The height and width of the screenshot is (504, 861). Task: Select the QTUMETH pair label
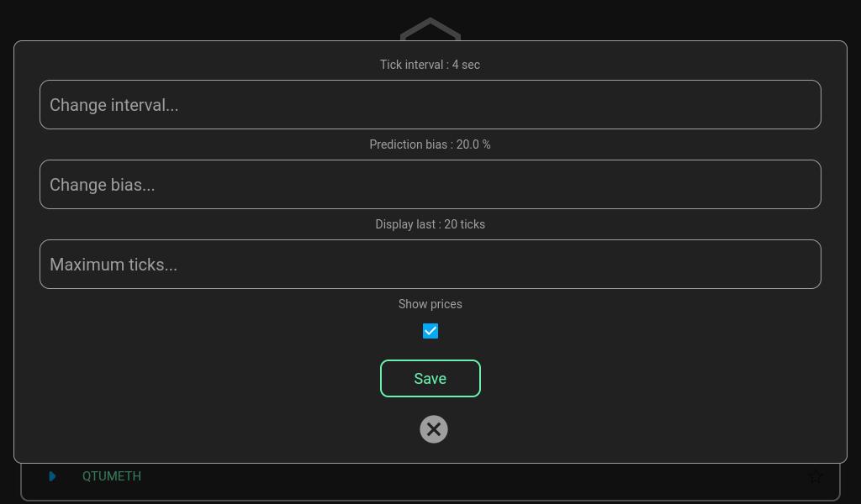pos(112,476)
